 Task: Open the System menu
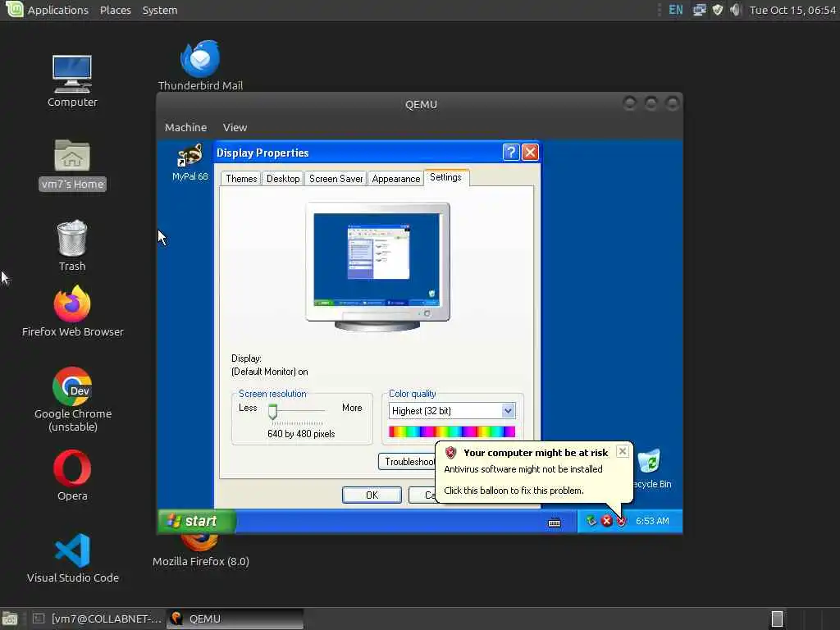[x=160, y=10]
